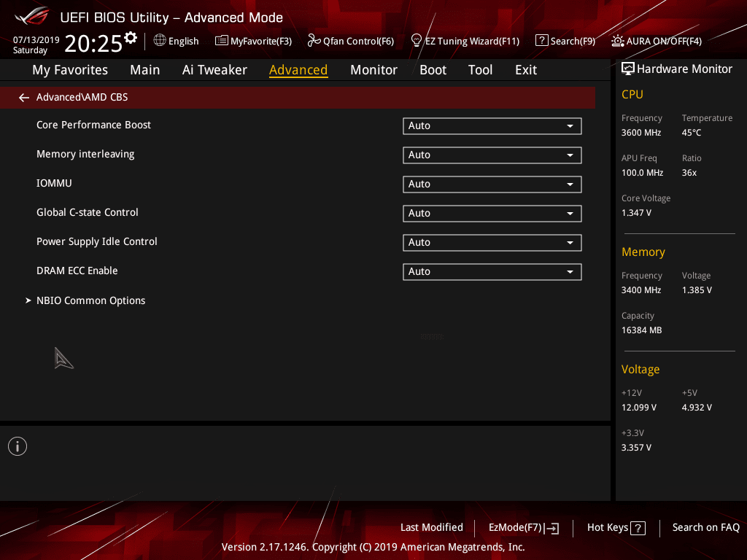The height and width of the screenshot is (560, 747).
Task: Click memory frequency value 3400 MHz
Action: tap(640, 290)
